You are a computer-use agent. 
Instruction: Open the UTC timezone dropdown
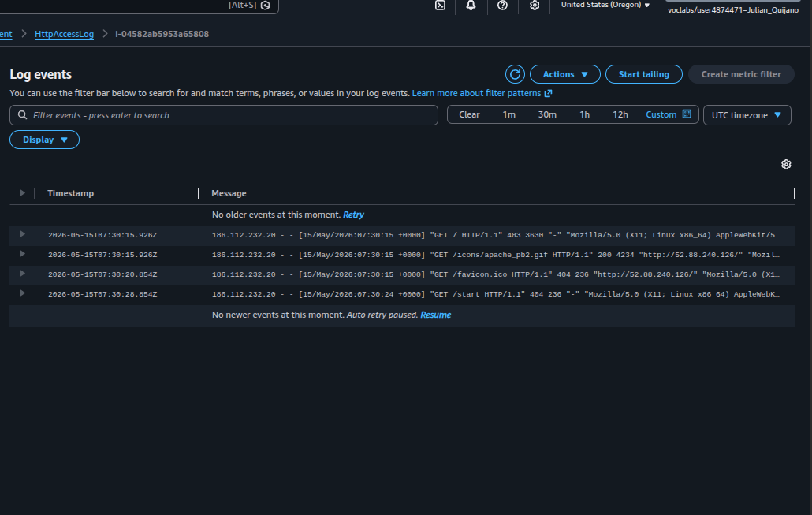tap(747, 115)
